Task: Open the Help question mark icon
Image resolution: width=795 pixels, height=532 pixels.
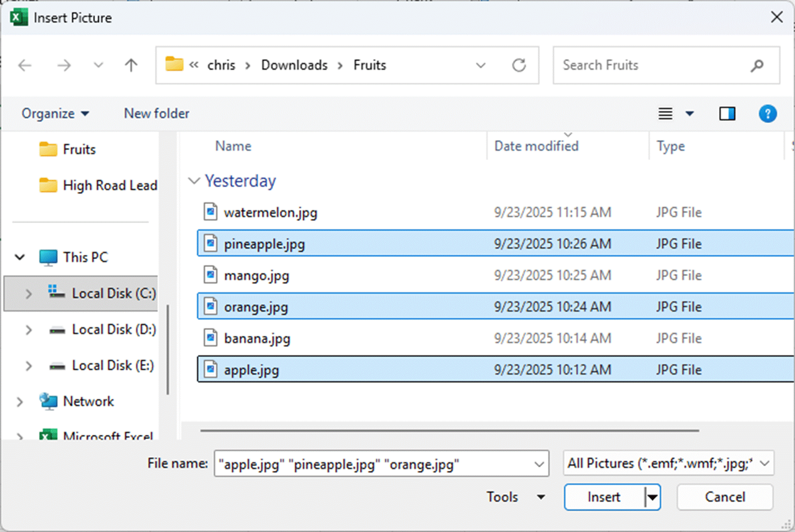Action: [767, 114]
